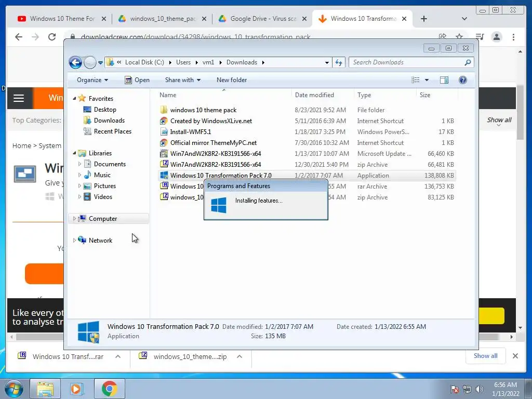Click the Explorer back navigation arrow
532x399 pixels.
pos(75,62)
